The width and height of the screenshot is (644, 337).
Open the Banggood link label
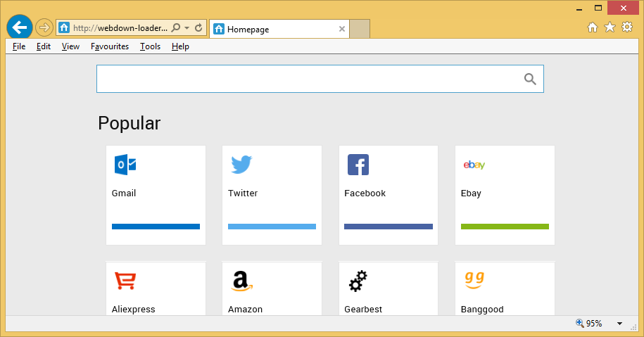point(482,310)
